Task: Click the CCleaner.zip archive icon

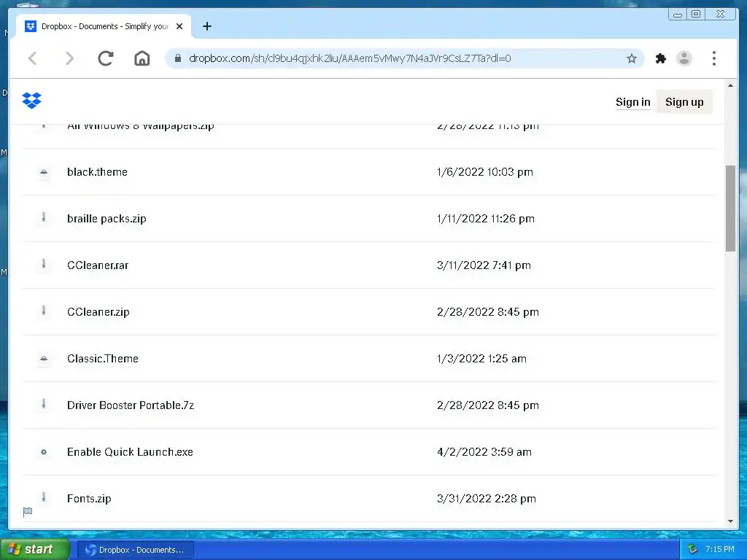Action: (x=44, y=311)
